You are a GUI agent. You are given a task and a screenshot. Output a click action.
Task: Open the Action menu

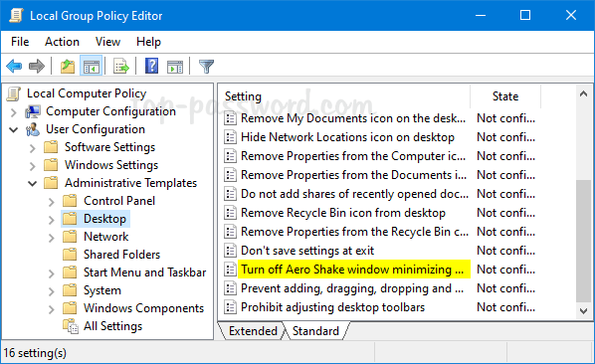point(62,42)
